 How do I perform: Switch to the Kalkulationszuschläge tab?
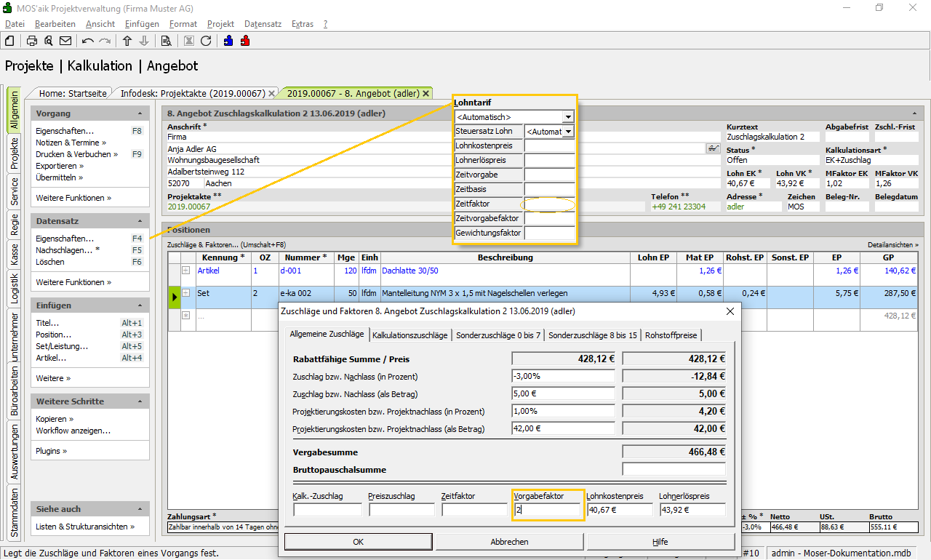(409, 335)
